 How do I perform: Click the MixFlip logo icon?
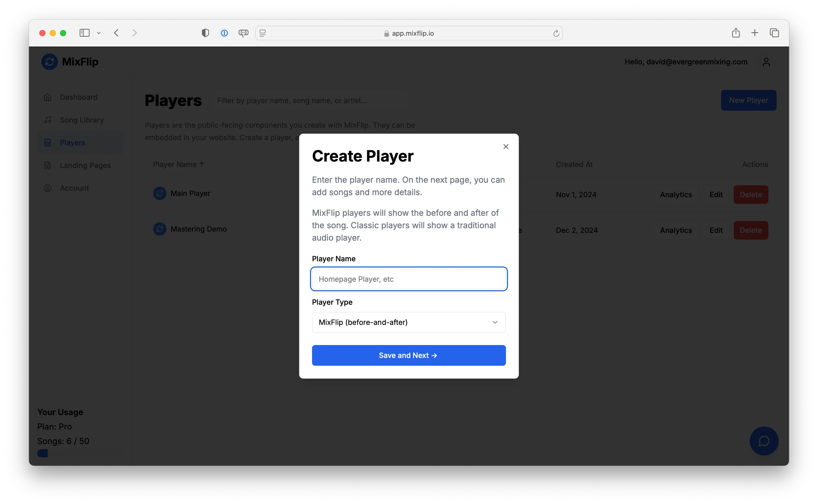(x=49, y=62)
